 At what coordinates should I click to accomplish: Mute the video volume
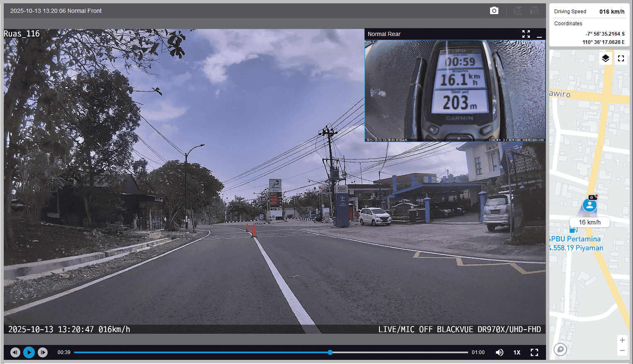pos(500,352)
